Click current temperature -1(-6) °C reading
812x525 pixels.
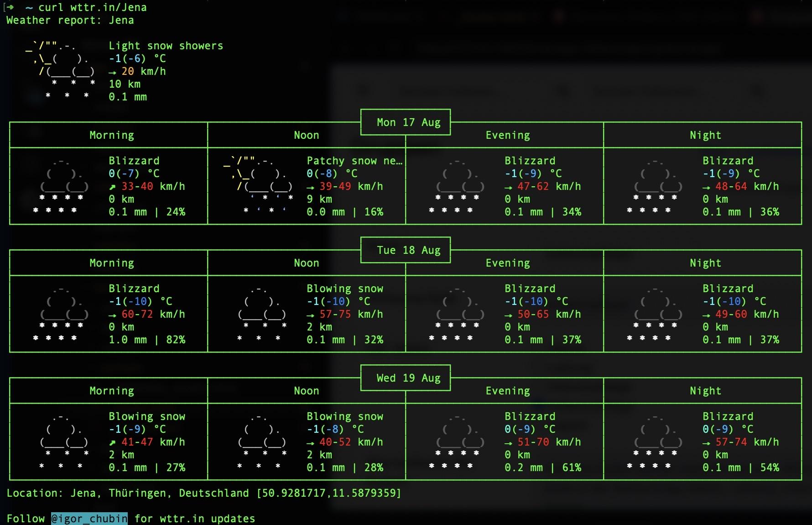[137, 58]
